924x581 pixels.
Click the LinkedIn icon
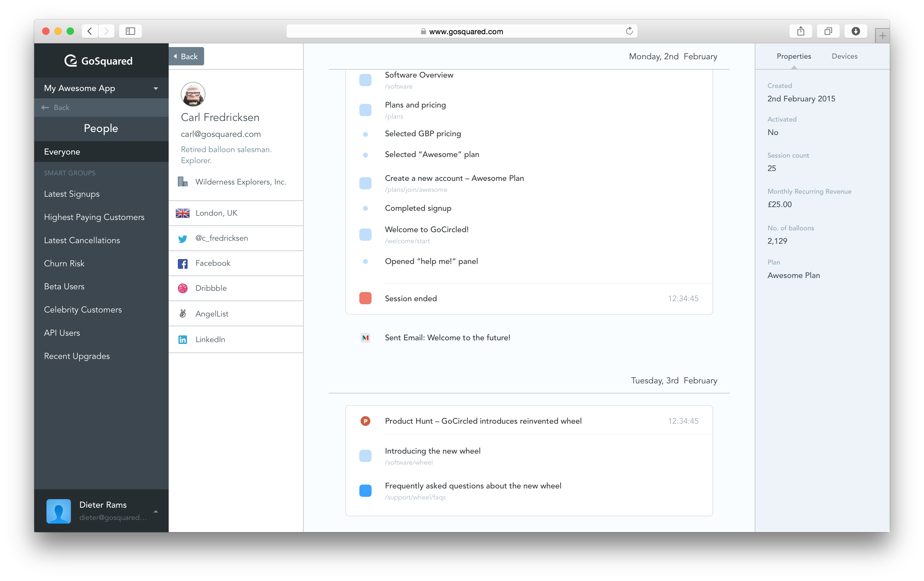183,339
